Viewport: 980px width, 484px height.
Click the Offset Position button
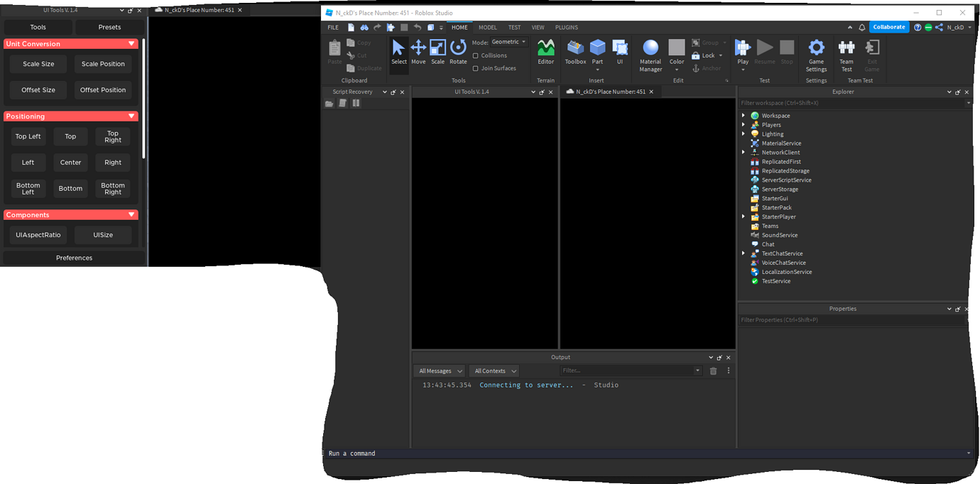(x=103, y=90)
